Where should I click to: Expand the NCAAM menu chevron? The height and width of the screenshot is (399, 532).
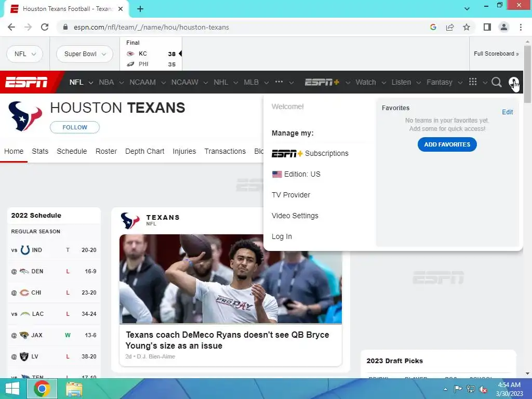[x=164, y=83]
